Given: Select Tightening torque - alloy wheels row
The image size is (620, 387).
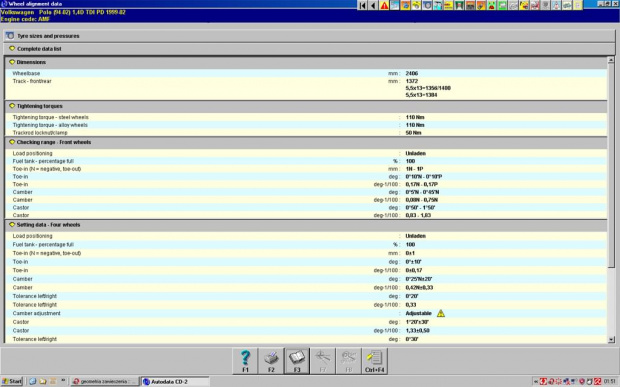Looking at the screenshot, I should click(x=306, y=125).
